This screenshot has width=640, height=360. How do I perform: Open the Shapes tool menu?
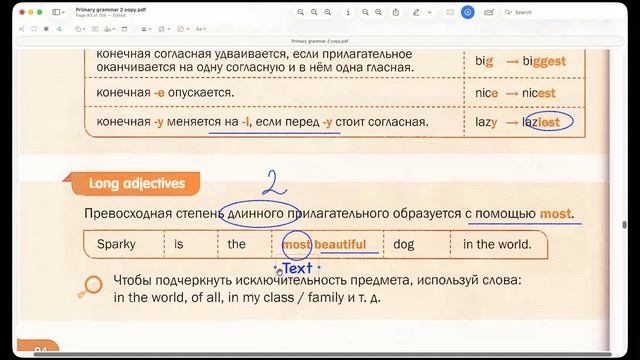coord(80,29)
